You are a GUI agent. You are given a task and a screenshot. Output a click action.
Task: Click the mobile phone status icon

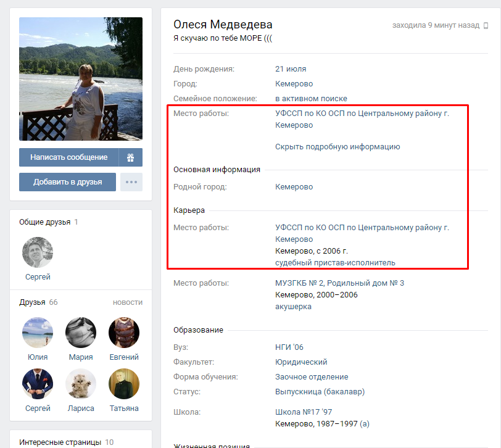(x=486, y=25)
